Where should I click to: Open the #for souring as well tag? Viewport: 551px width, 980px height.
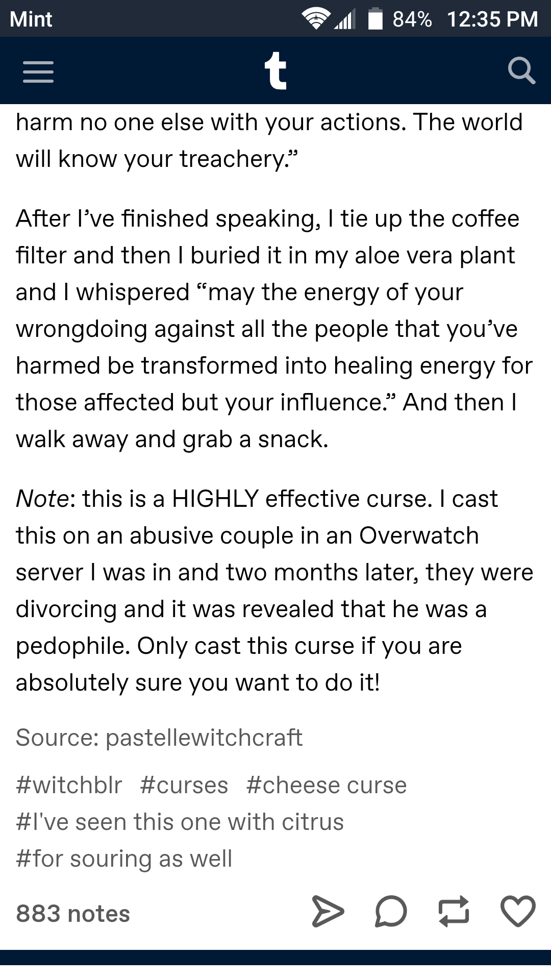124,859
